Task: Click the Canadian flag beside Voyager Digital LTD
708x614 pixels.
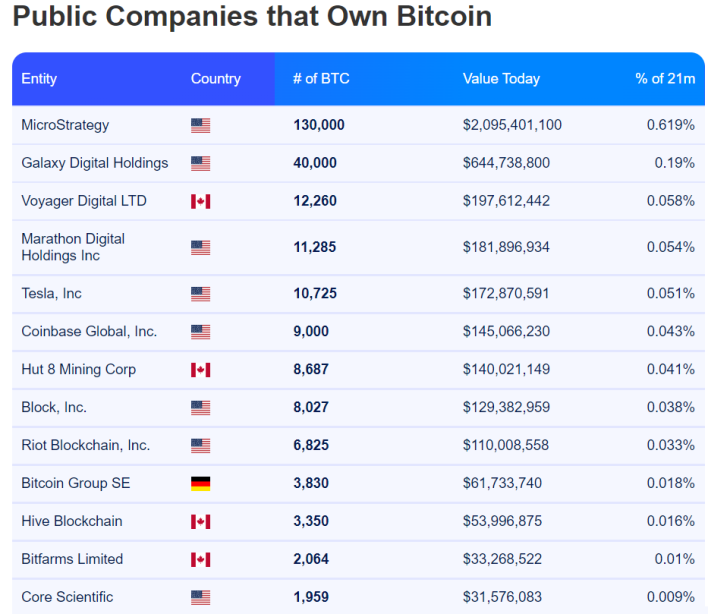Action: point(200,201)
